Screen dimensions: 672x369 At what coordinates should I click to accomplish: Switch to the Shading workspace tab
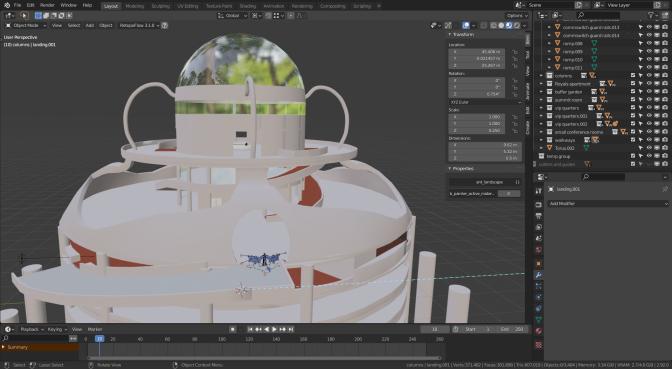click(x=248, y=6)
